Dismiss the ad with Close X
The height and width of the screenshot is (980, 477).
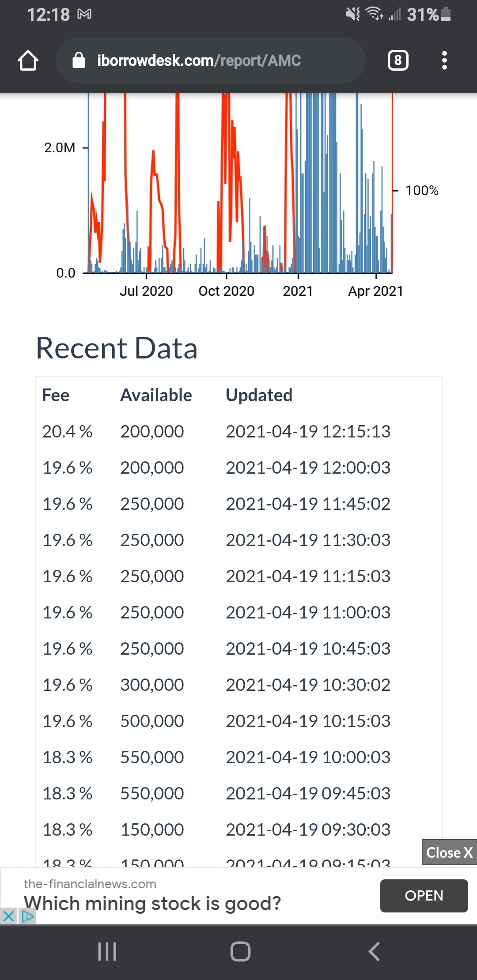(449, 852)
